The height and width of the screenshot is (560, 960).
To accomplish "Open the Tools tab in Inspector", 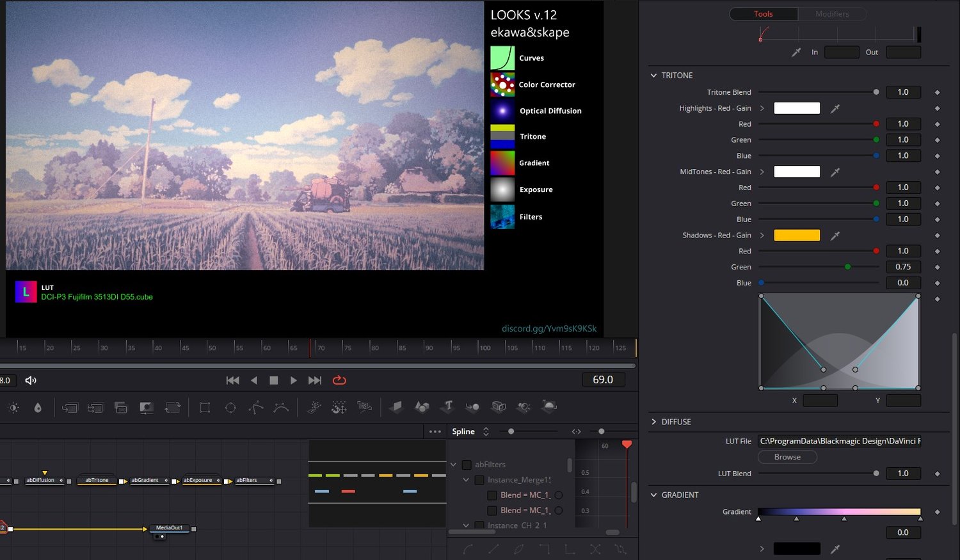I will (x=763, y=14).
